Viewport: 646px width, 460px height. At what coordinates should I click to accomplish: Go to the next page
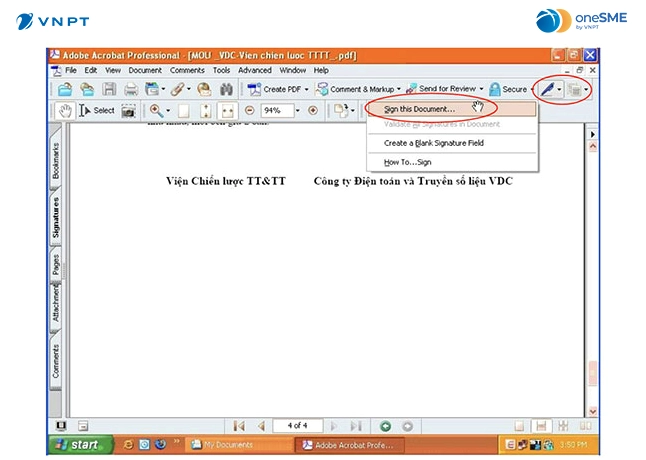point(334,426)
